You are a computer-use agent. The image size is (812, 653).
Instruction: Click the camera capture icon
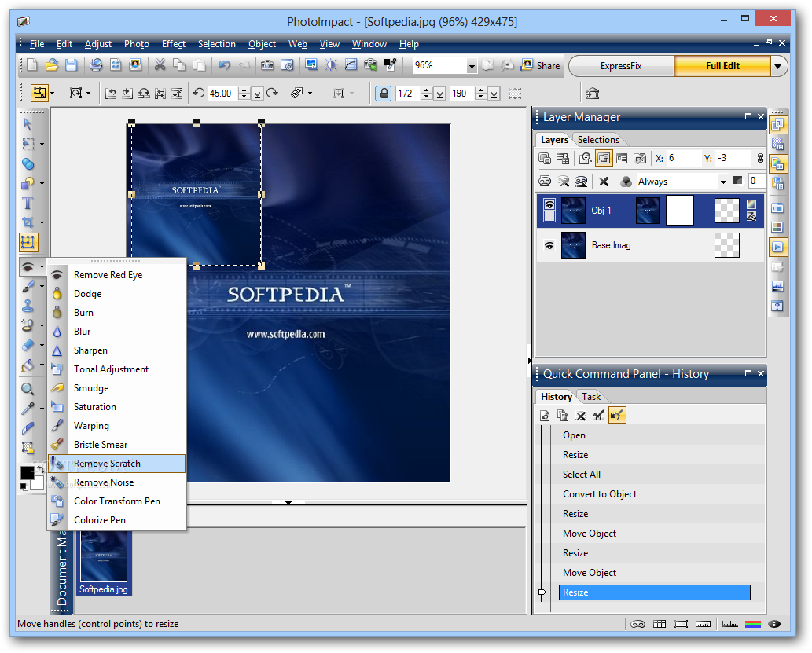click(x=267, y=64)
